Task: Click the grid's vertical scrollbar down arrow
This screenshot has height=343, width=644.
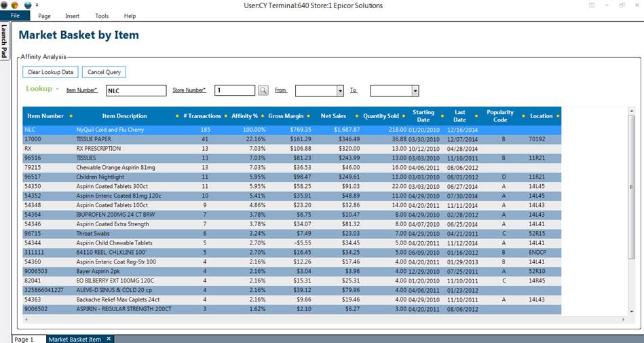Action: [x=631, y=317]
